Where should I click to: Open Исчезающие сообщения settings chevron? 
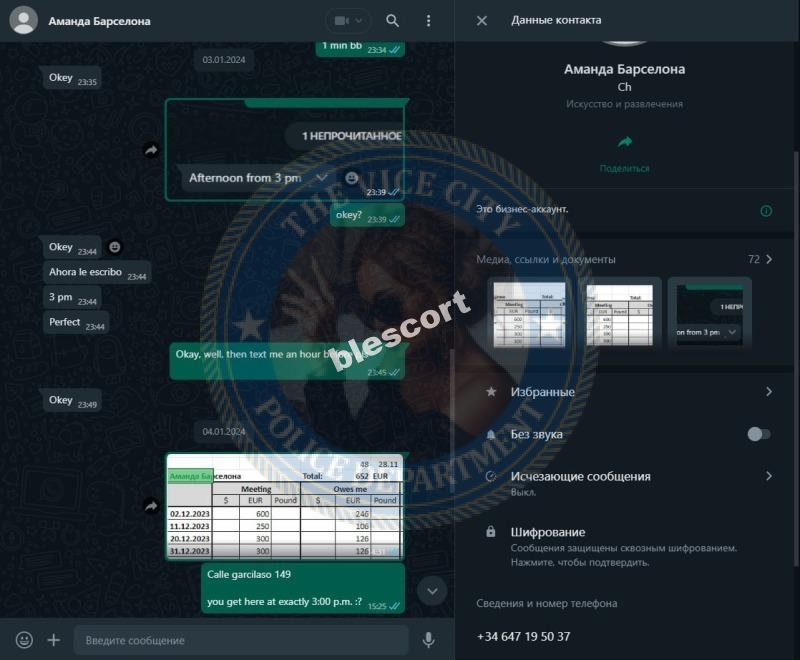tap(768, 476)
